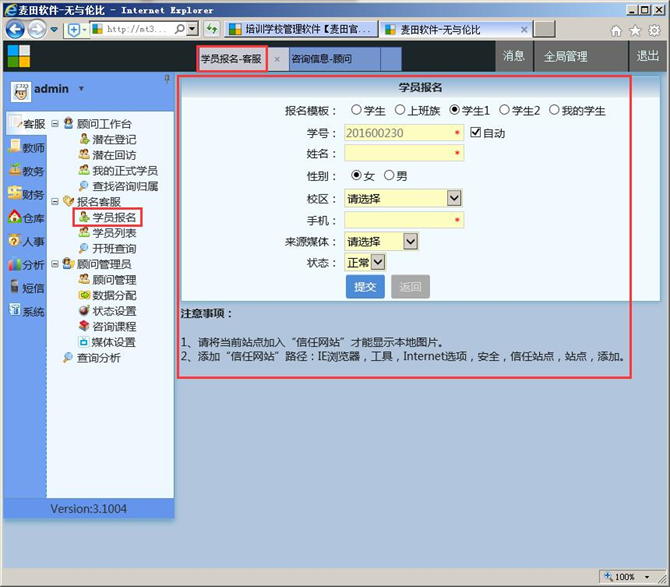The height and width of the screenshot is (587, 670).
Task: Open the 分析 sidebar module
Action: [x=26, y=264]
